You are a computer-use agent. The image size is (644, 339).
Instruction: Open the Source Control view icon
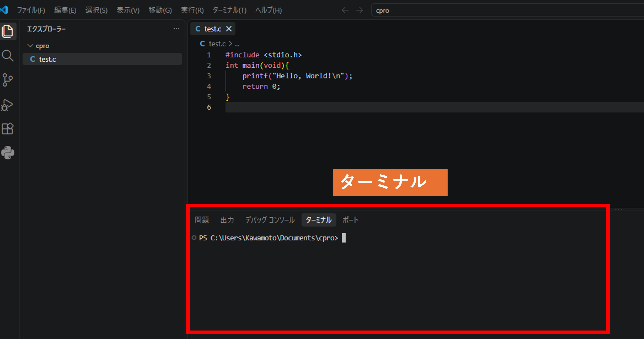point(8,80)
